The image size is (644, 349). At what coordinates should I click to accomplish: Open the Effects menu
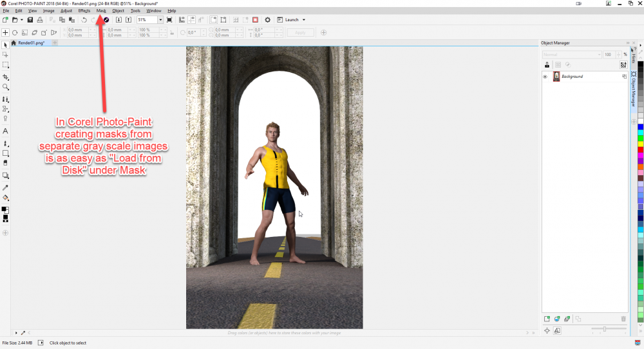tap(84, 11)
